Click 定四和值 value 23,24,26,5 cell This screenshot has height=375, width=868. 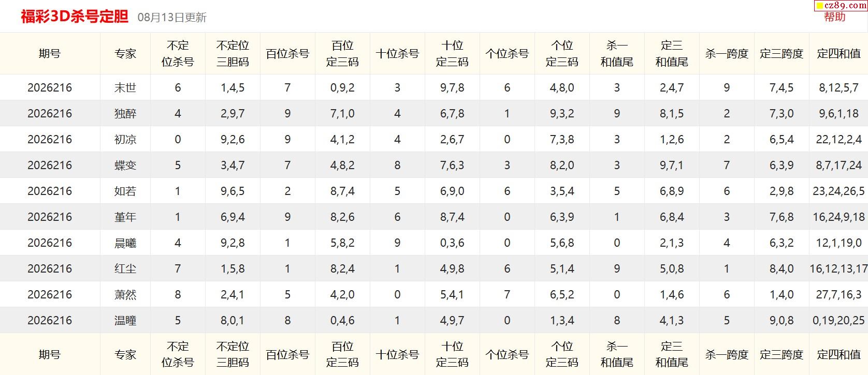click(x=838, y=191)
